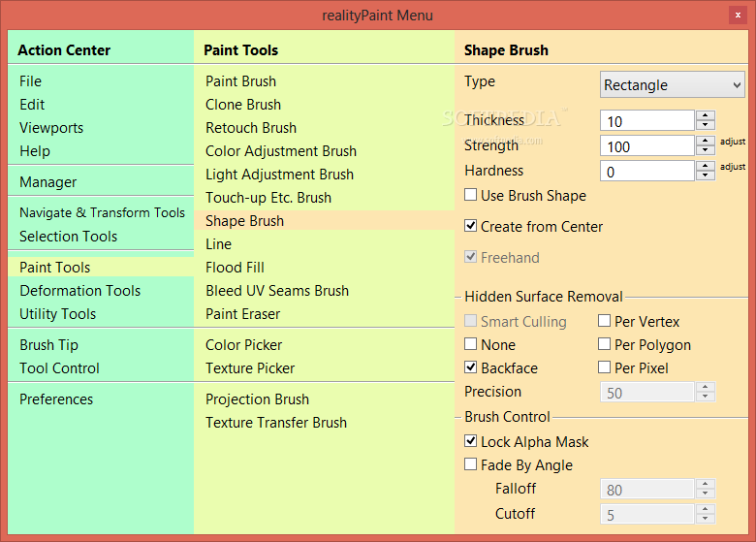Open the Viewports entry
This screenshot has height=542, width=756.
51,128
